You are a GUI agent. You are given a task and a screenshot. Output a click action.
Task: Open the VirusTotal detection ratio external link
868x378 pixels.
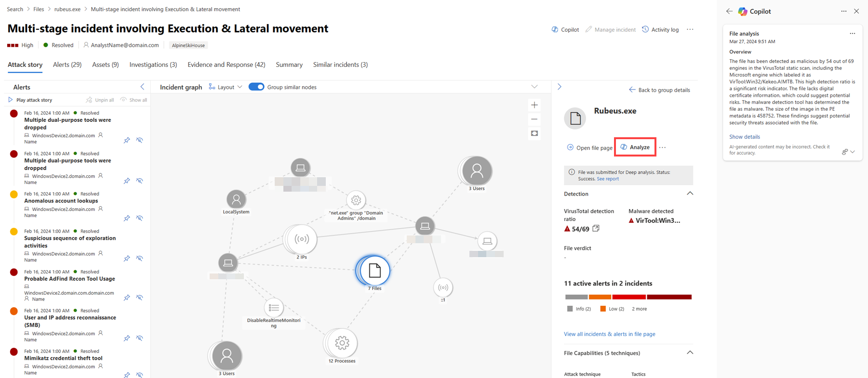(596, 228)
